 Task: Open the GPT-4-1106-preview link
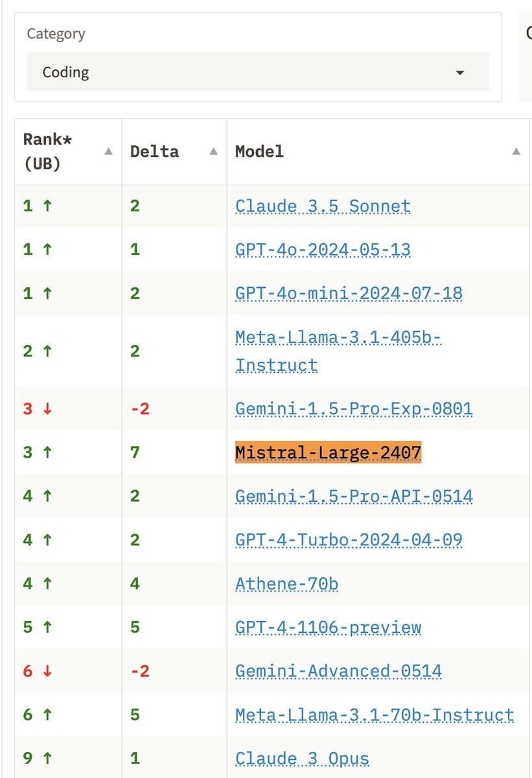click(328, 628)
